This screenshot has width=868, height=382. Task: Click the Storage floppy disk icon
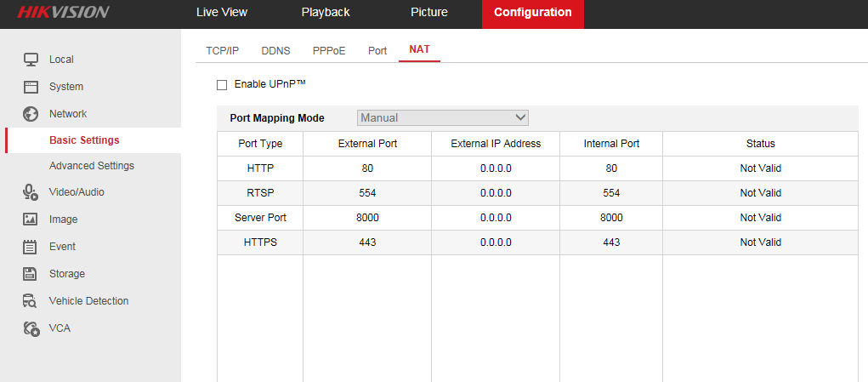coord(31,274)
